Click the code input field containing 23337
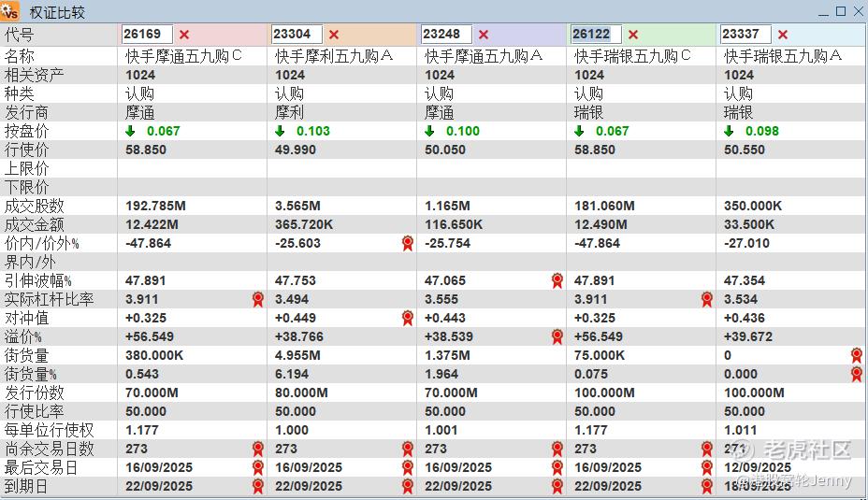The image size is (868, 500). coord(745,35)
